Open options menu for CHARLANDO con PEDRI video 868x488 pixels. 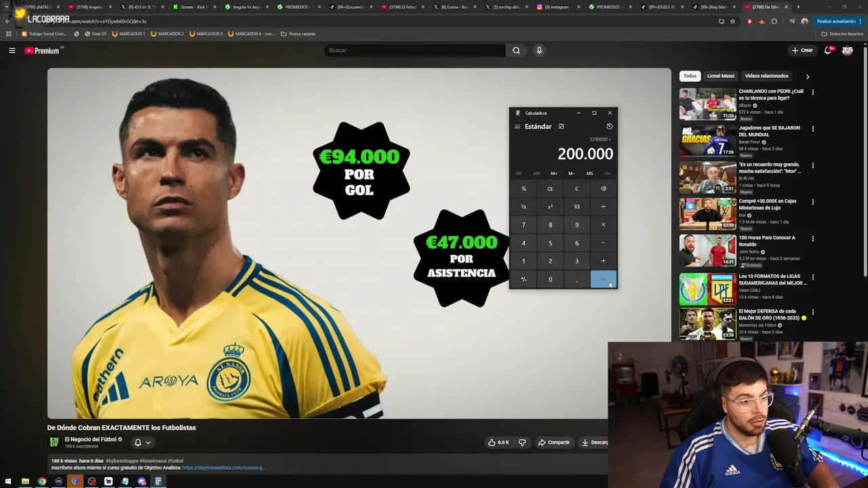(x=812, y=92)
